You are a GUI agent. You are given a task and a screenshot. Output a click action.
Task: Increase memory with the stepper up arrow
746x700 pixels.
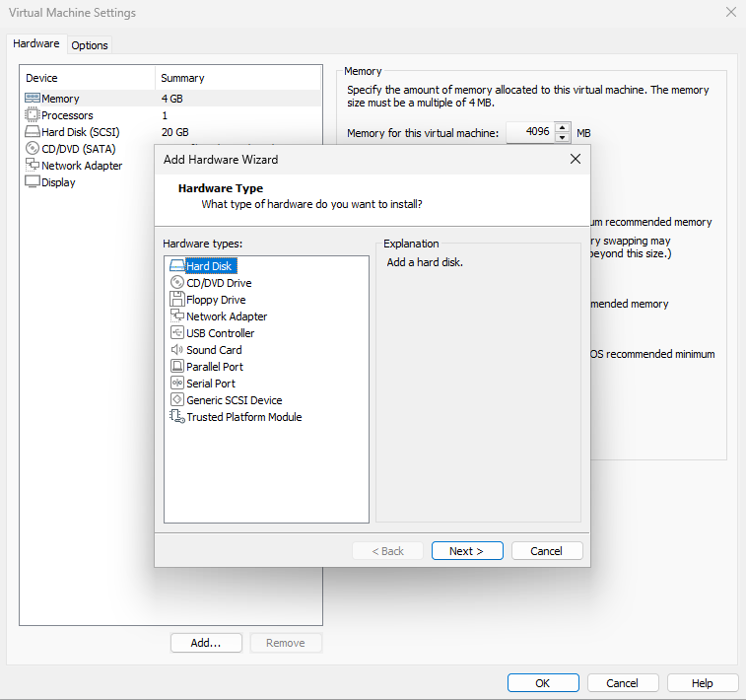(562, 127)
